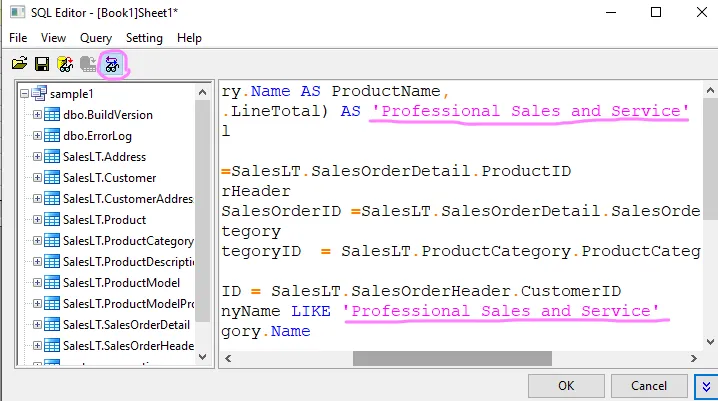Viewport: 718px width, 401px height.
Task: Click 'gory.Name' on the last query line
Action: 266,331
